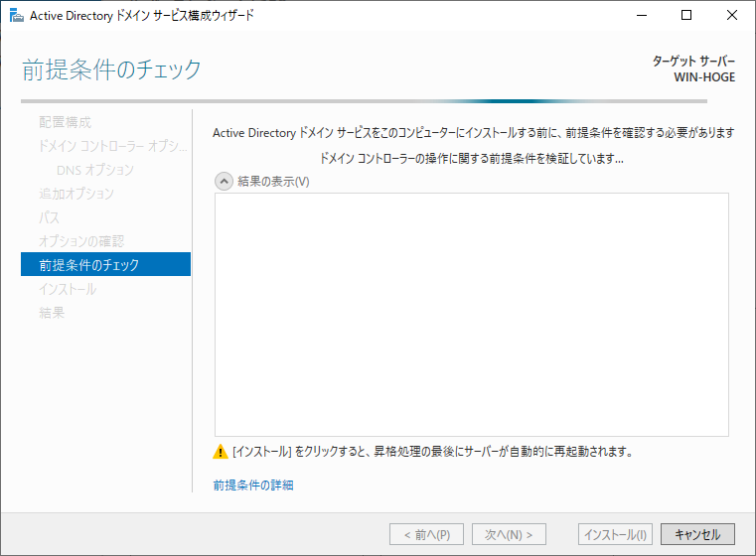Click the wizard icon in title bar

point(17,16)
